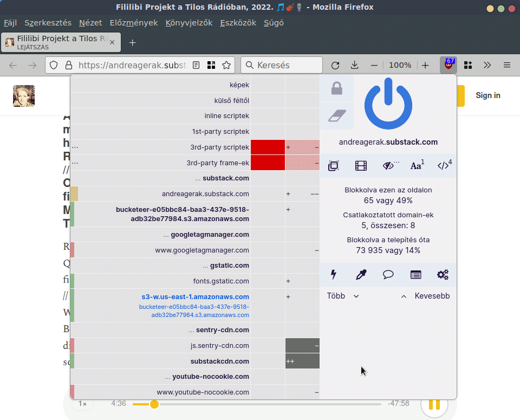Open the logger list icon
Viewport: 520px width, 420px height.
click(415, 275)
